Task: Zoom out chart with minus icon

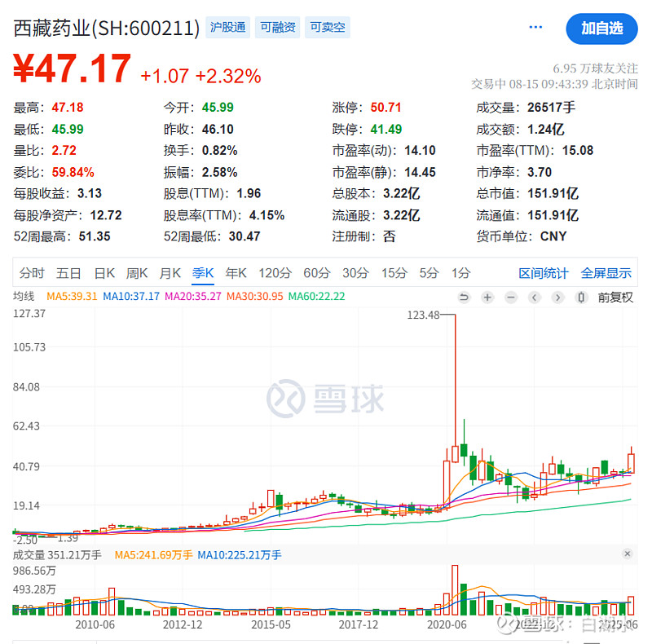Action: point(511,297)
